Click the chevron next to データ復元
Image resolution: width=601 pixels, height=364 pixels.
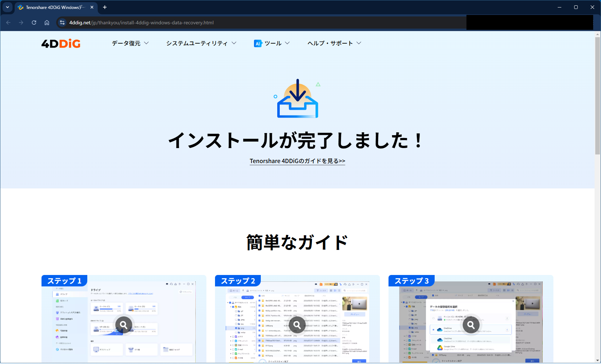click(x=146, y=43)
